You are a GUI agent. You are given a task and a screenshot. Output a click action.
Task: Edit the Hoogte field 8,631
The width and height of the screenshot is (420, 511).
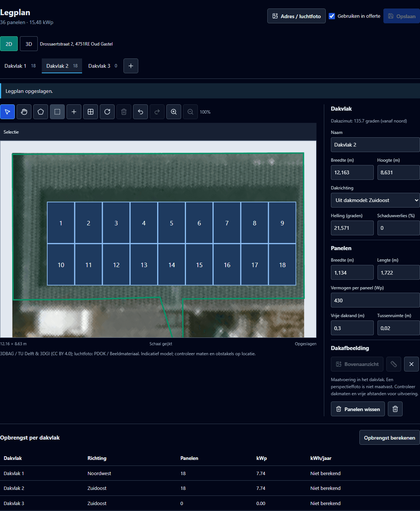click(399, 172)
